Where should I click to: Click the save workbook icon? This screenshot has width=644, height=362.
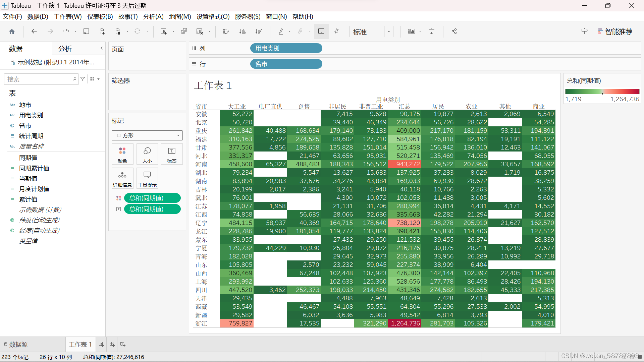[86, 32]
